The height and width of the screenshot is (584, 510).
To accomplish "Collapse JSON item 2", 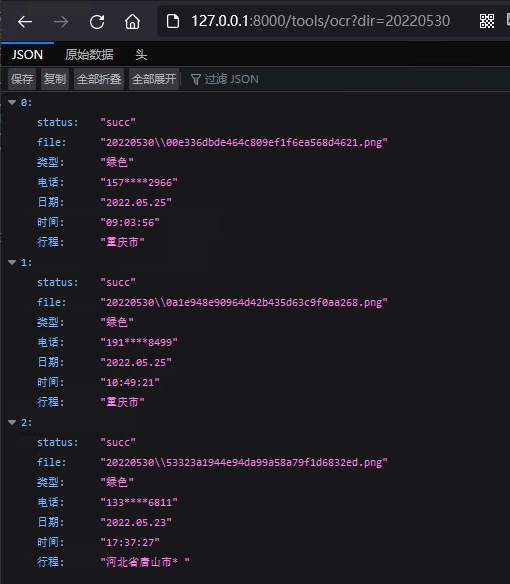I will click(x=12, y=422).
